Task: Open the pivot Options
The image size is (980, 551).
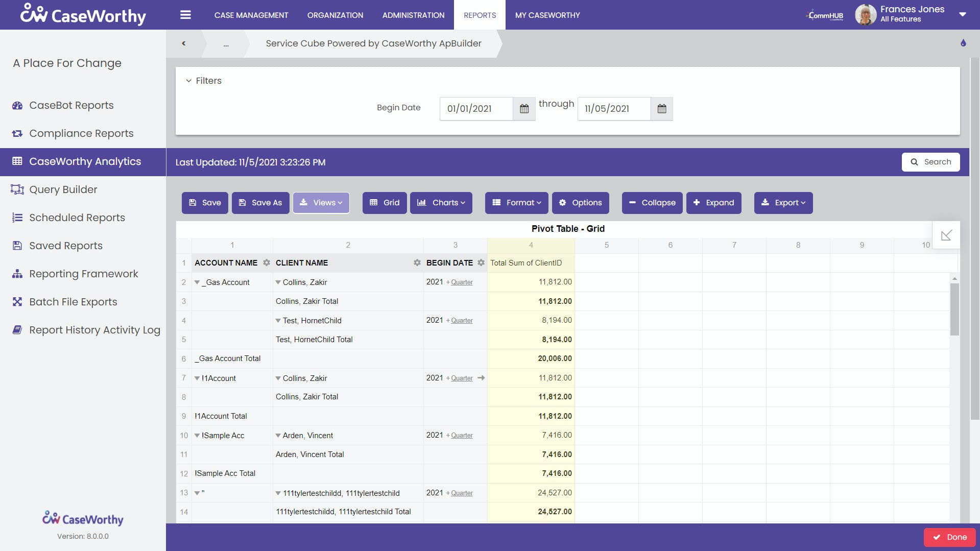Action: [581, 203]
